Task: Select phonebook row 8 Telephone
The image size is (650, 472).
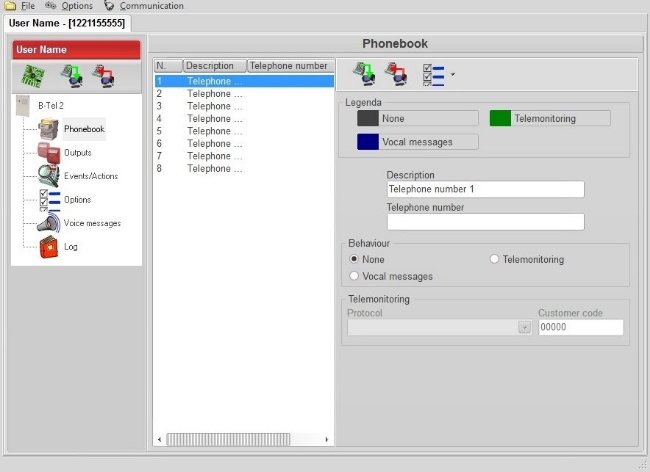Action: tap(244, 169)
